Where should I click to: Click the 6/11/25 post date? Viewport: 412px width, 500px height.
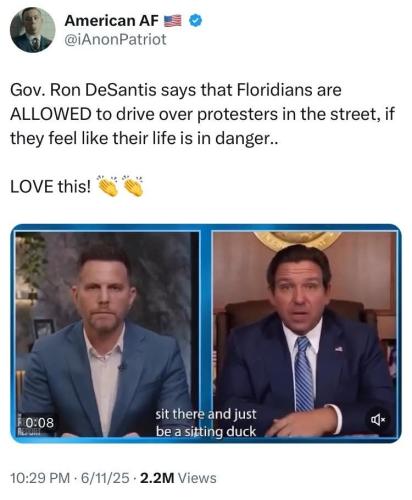tap(105, 478)
